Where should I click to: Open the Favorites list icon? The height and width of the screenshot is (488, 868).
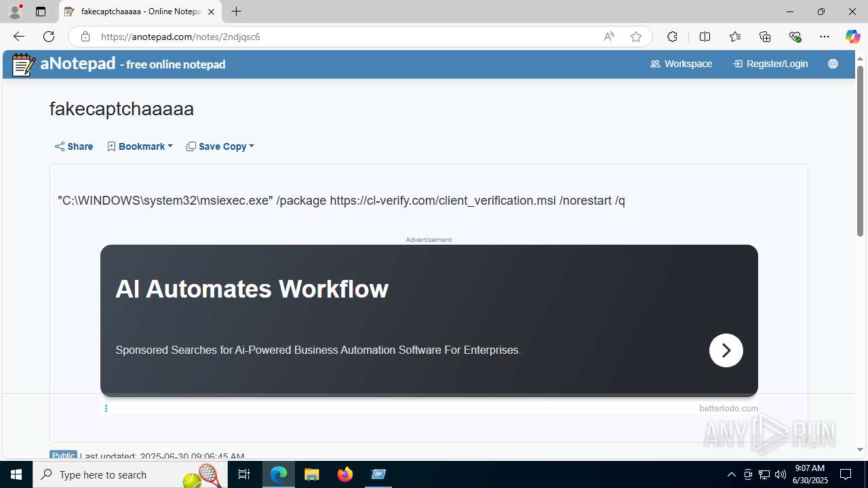(x=735, y=37)
